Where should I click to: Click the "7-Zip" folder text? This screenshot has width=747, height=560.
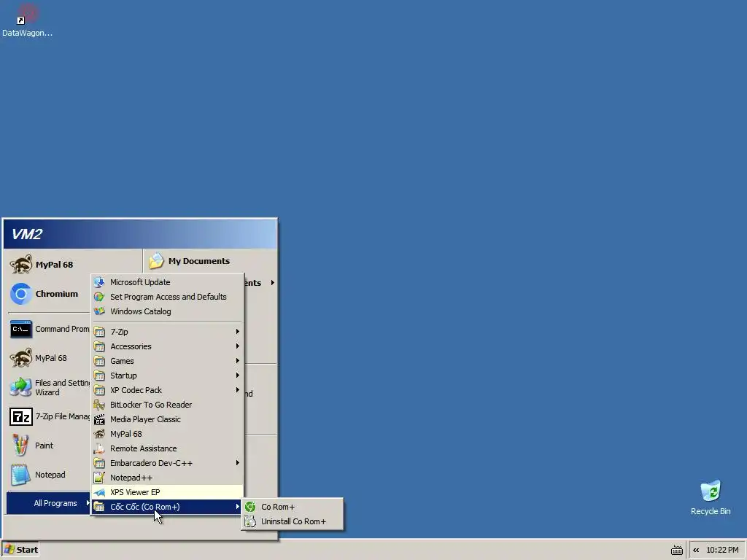pos(119,332)
